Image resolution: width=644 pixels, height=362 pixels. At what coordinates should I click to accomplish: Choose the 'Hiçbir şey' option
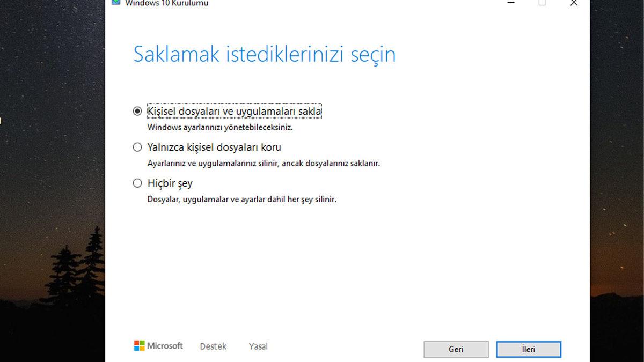pyautogui.click(x=137, y=183)
